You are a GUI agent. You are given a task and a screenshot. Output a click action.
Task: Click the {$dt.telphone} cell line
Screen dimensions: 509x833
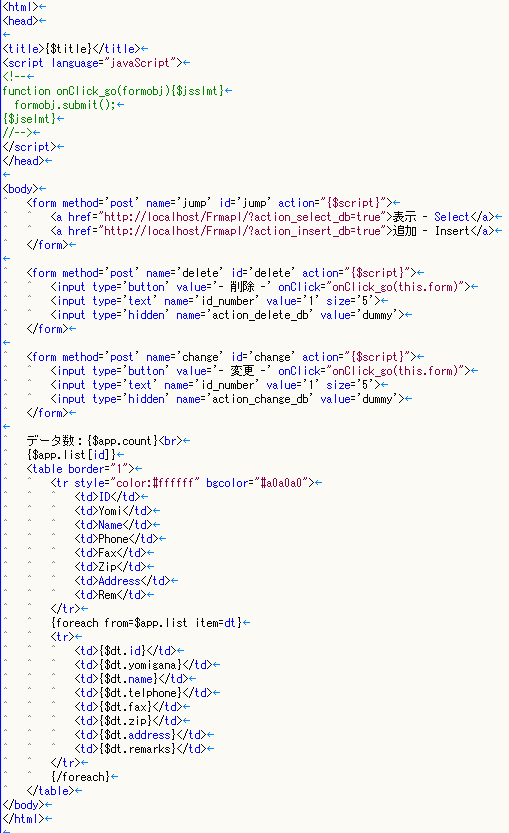(x=143, y=693)
